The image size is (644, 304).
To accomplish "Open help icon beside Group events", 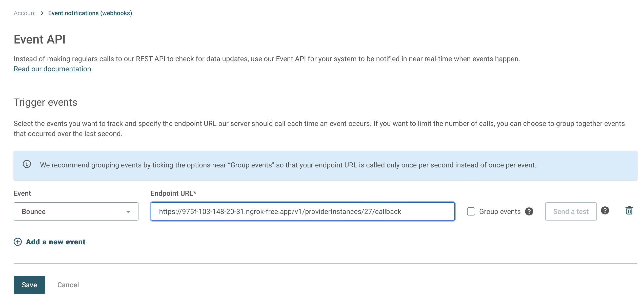I will click(529, 211).
